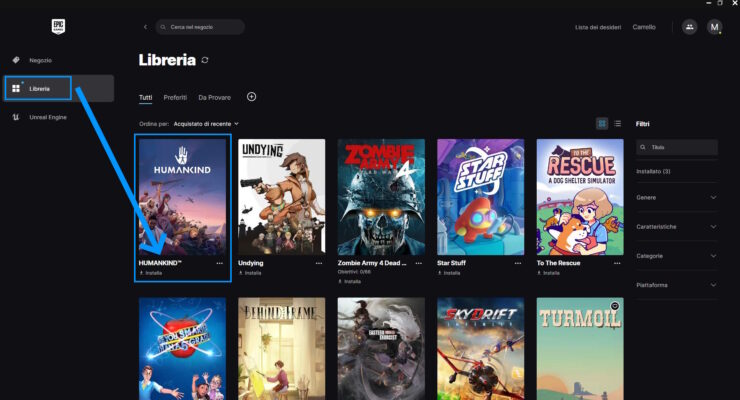Go back using the left arrow
Screen dimensions: 740x400
146,27
